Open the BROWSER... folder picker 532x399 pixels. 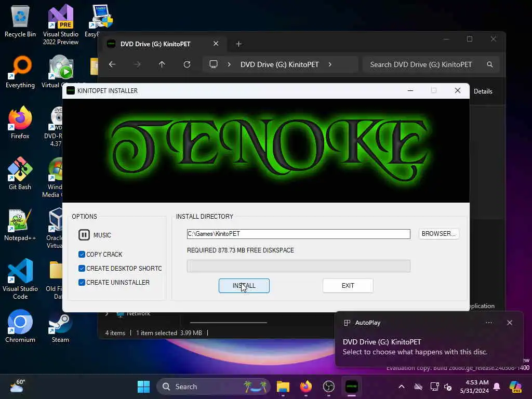coord(438,234)
